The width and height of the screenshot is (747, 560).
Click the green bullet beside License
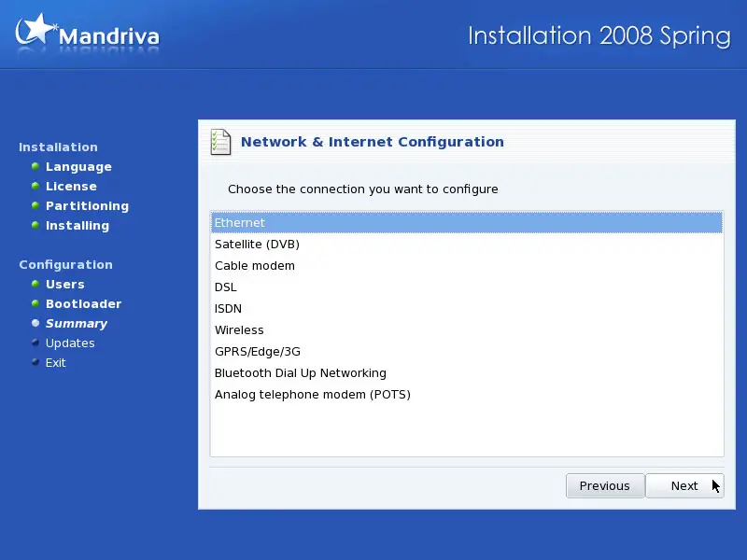35,186
